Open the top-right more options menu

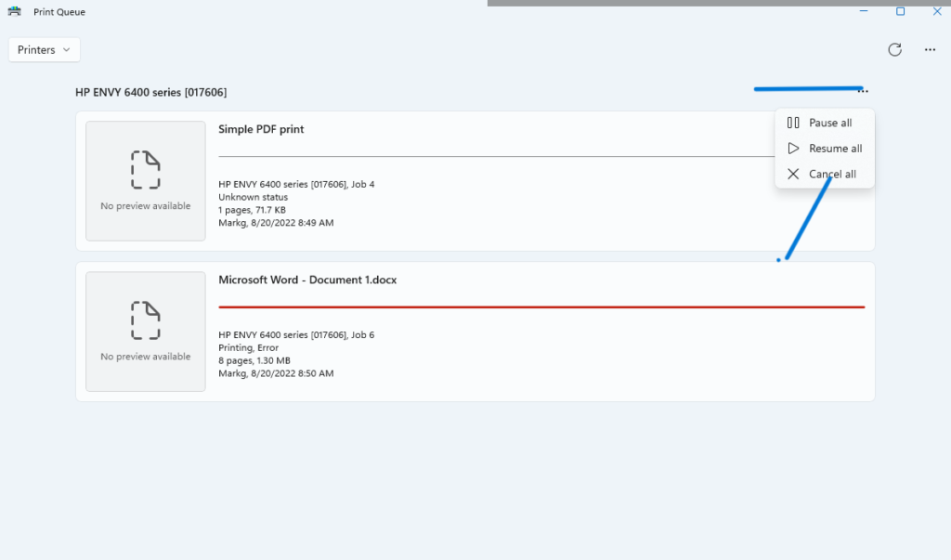coord(930,50)
